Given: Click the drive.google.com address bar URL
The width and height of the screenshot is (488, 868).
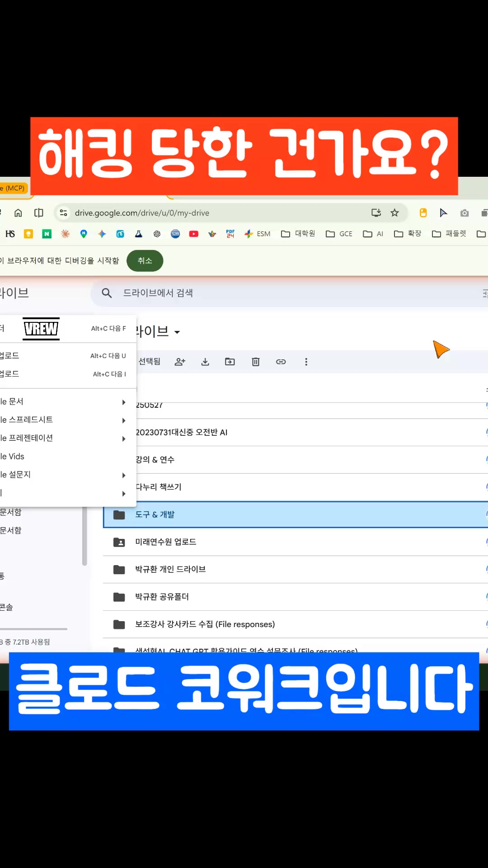Looking at the screenshot, I should point(142,213).
